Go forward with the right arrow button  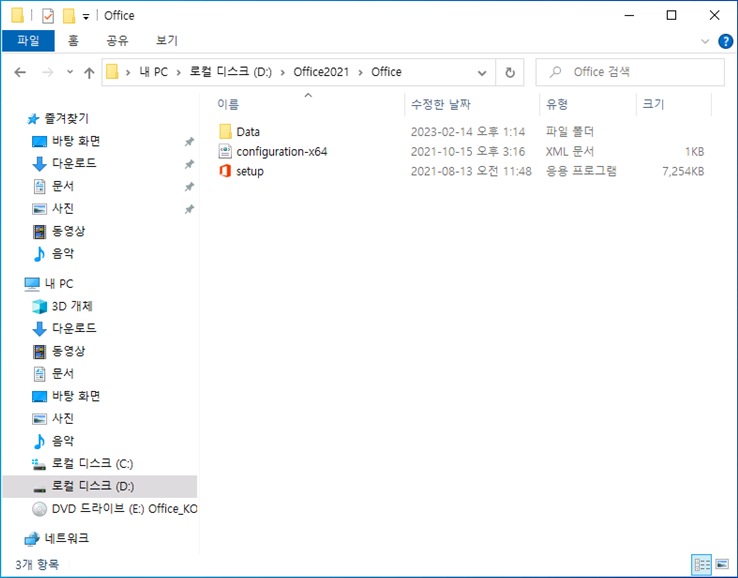[x=48, y=72]
